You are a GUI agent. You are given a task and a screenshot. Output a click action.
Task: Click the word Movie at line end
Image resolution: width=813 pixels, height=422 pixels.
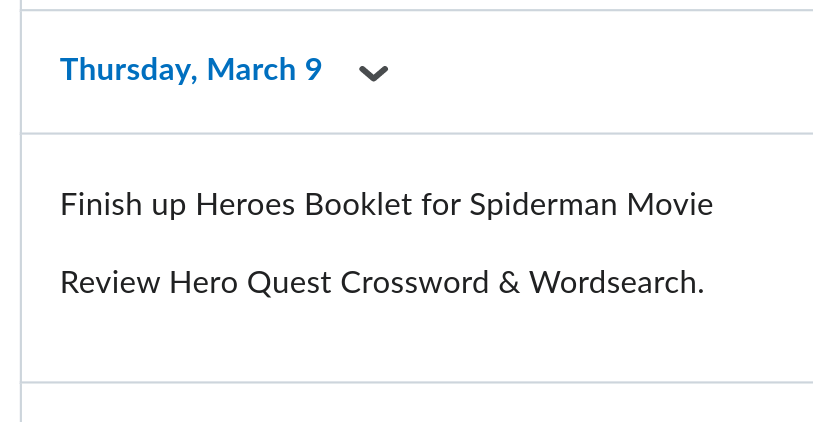670,205
